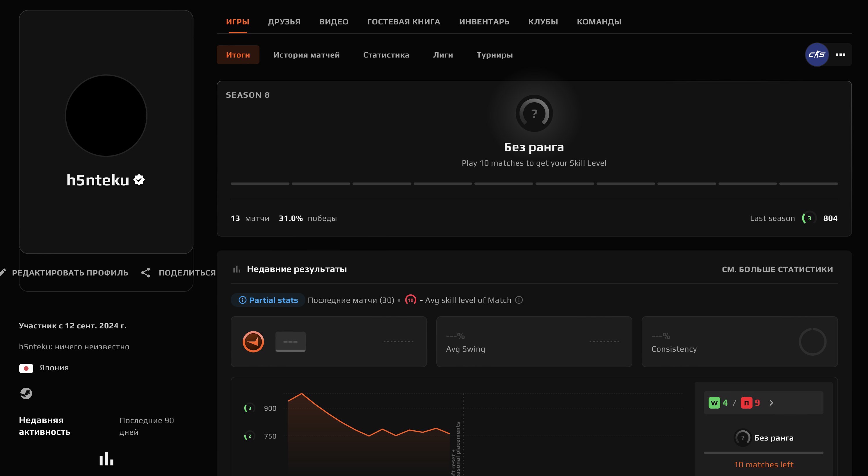Click the h5nteku profile avatar

point(106,115)
